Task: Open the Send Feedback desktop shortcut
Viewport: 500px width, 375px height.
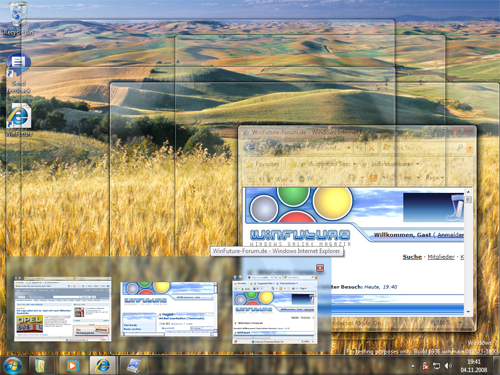Action: [18, 73]
